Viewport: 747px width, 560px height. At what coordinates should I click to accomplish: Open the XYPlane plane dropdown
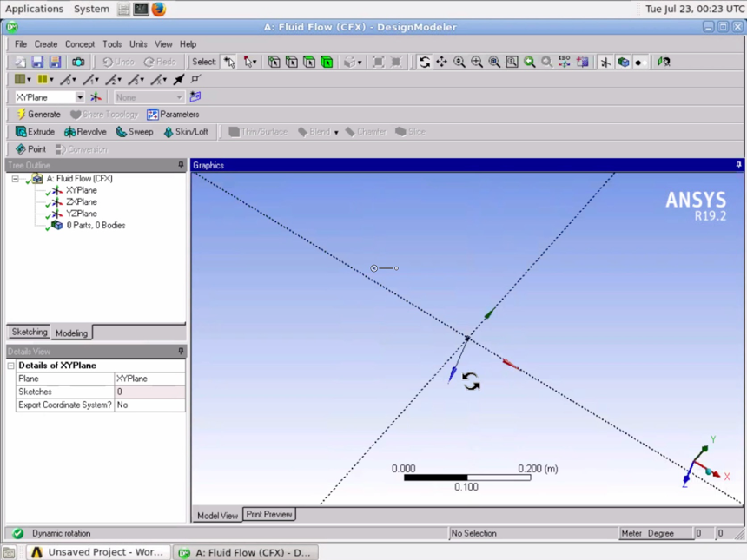point(79,97)
